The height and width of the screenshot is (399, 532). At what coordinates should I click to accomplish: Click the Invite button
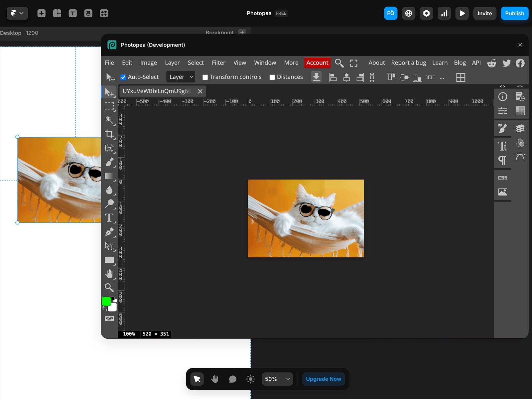(x=485, y=13)
